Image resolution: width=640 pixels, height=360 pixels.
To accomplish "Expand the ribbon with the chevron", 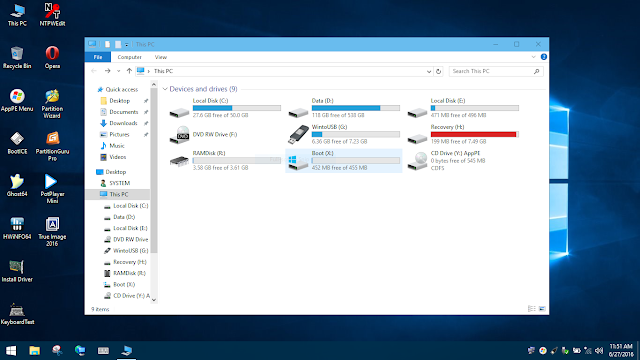I will pos(533,57).
